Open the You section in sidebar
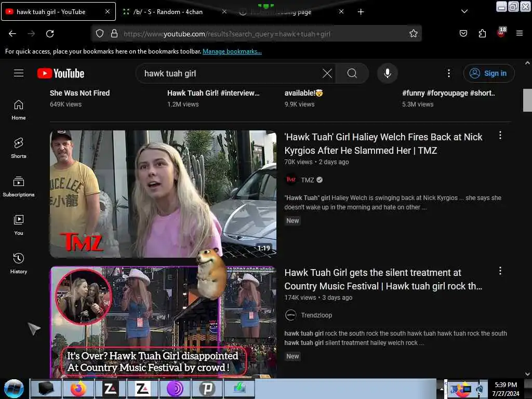The image size is (532, 399). pos(19,225)
